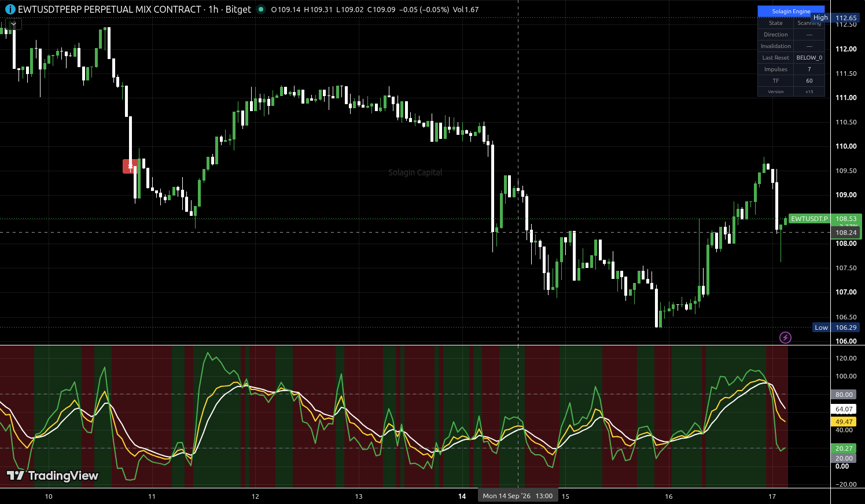Screen dimensions: 865x504
Task: Click the 108.24 crosshair price label
Action: [x=846, y=233]
